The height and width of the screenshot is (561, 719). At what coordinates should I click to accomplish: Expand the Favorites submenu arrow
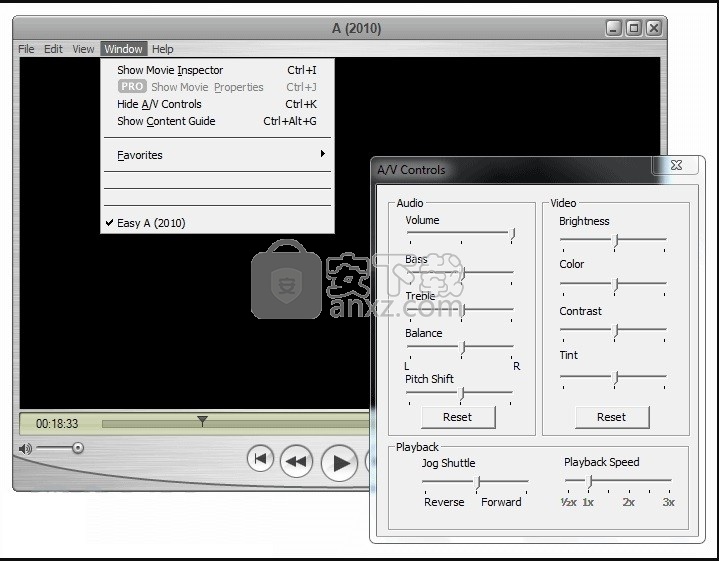pyautogui.click(x=323, y=154)
